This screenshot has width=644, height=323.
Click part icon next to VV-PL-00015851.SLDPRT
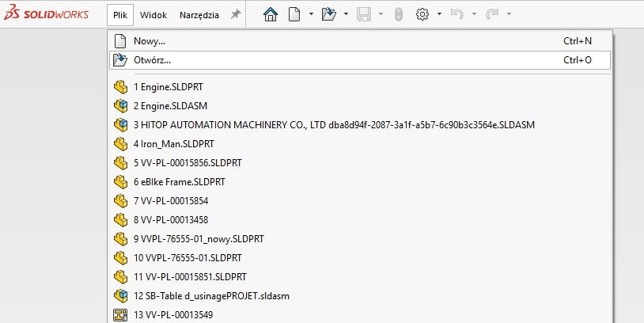(120, 277)
